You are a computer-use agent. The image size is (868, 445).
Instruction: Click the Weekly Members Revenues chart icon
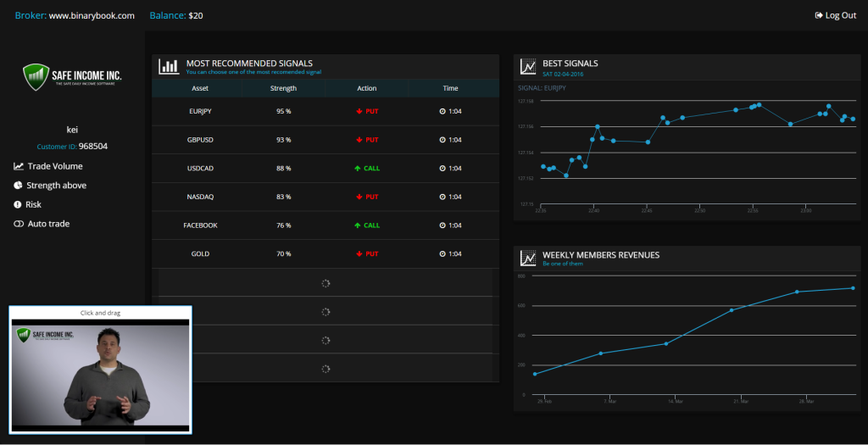[529, 259]
